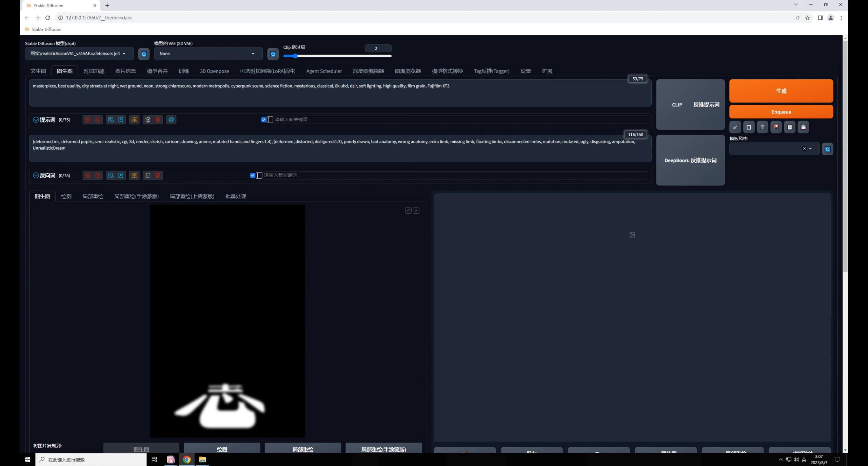
Task: Switch to the 文生图 tab
Action: [38, 71]
